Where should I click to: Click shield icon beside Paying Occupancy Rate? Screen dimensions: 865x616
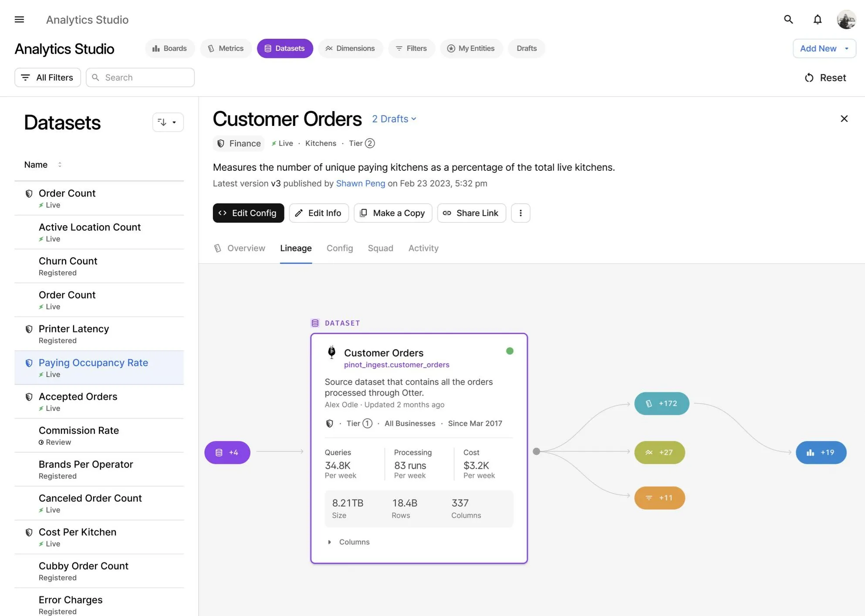click(x=29, y=363)
